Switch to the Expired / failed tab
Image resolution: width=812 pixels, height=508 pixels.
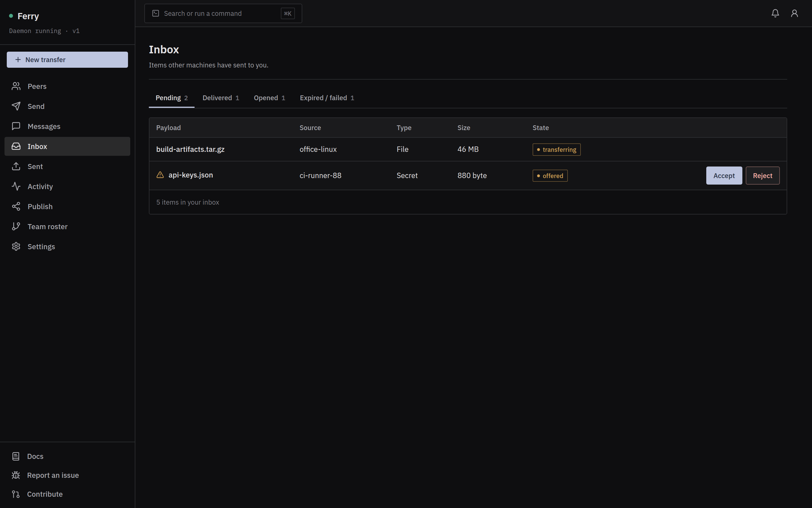click(327, 98)
